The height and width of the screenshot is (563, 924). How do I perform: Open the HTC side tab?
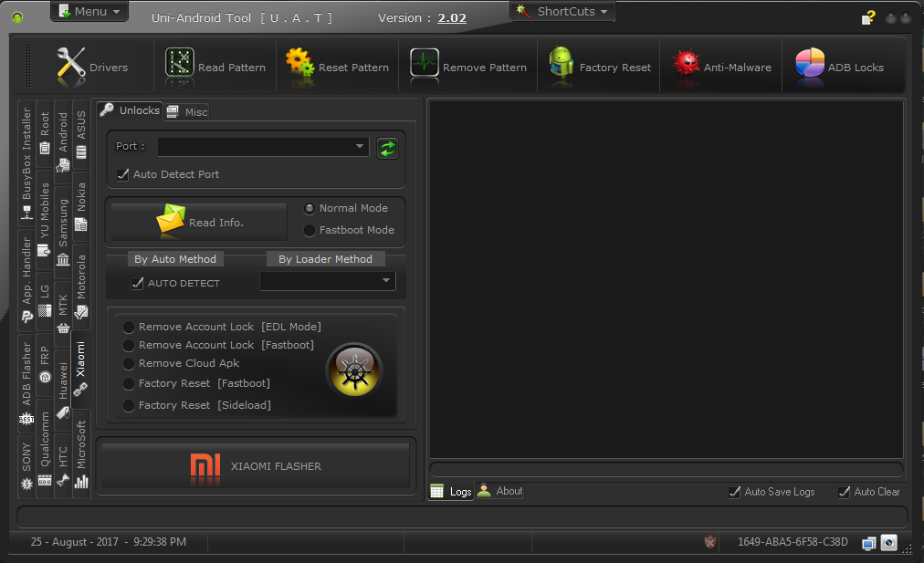pyautogui.click(x=63, y=466)
